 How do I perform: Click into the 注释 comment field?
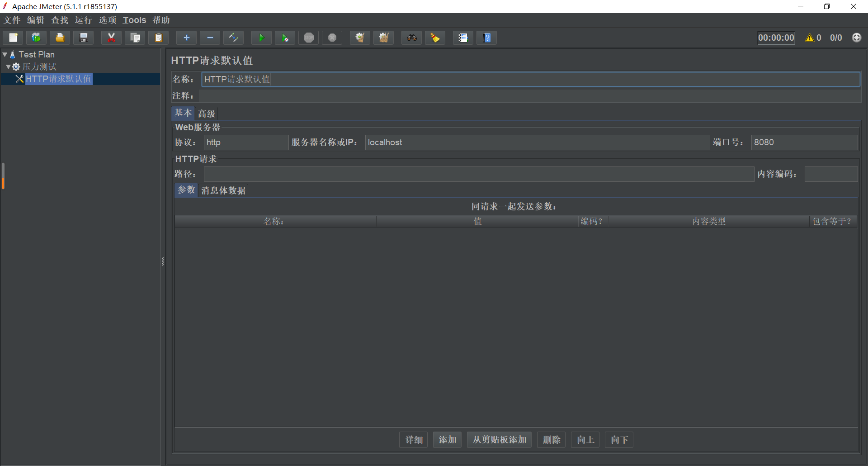(x=530, y=95)
